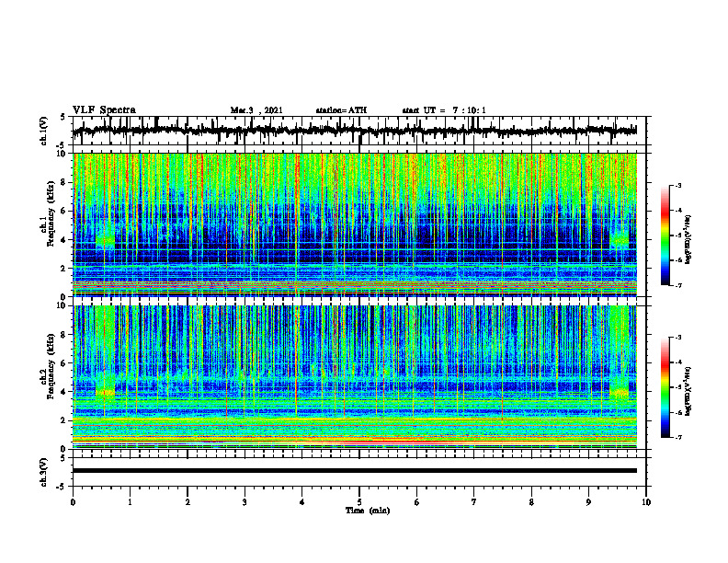Screen dimensions: 728x563
Task: Click the ch.1 waveform trace panel
Action: 359,131
